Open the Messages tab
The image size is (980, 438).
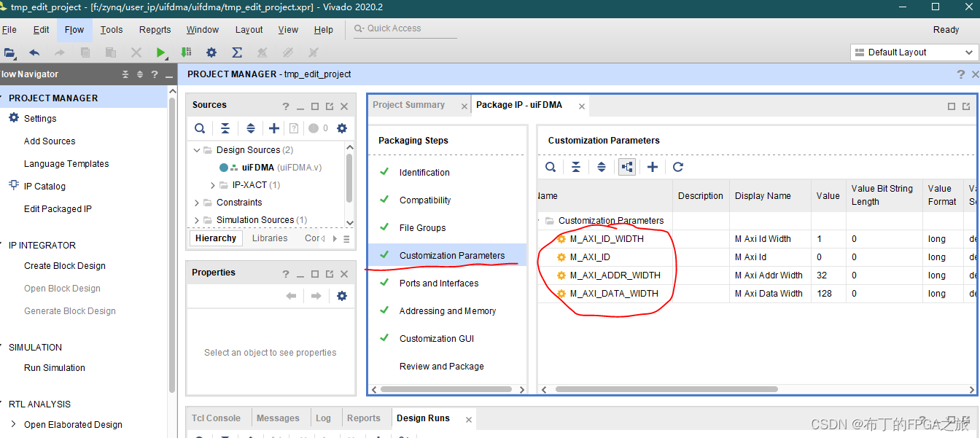coord(278,418)
